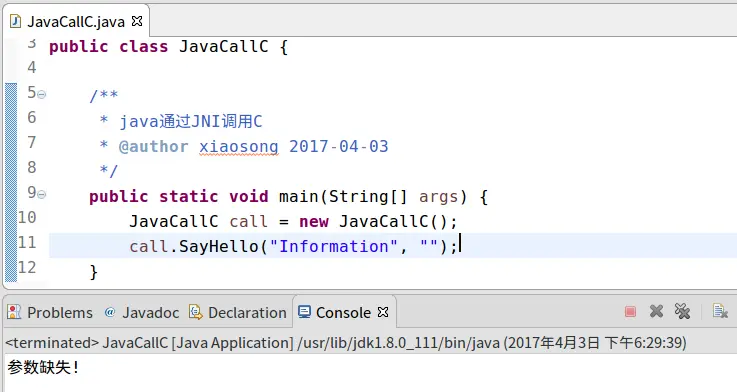Click the console output 参数缺失!
This screenshot has width=737, height=392.
(43, 367)
